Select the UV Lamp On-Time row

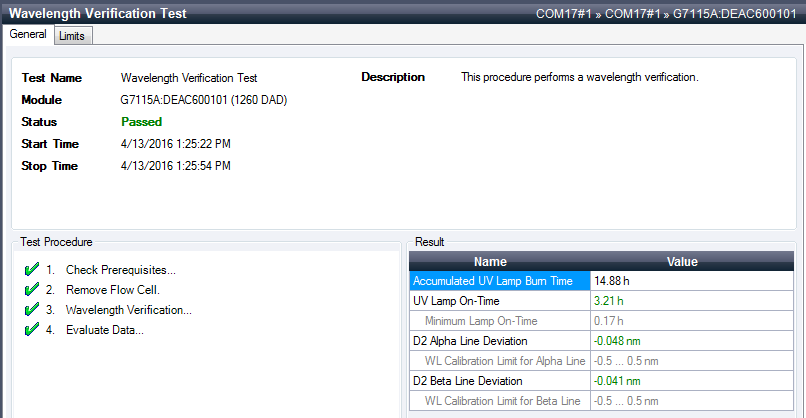point(498,301)
